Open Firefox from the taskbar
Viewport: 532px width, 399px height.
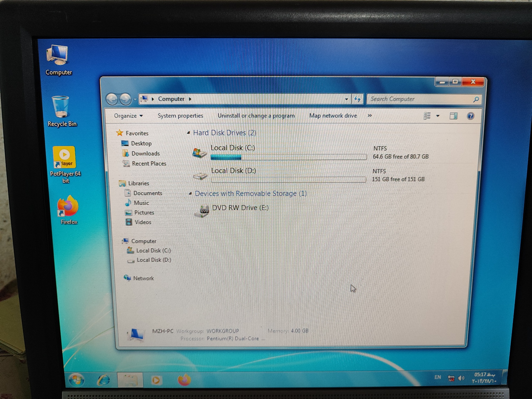(x=184, y=380)
